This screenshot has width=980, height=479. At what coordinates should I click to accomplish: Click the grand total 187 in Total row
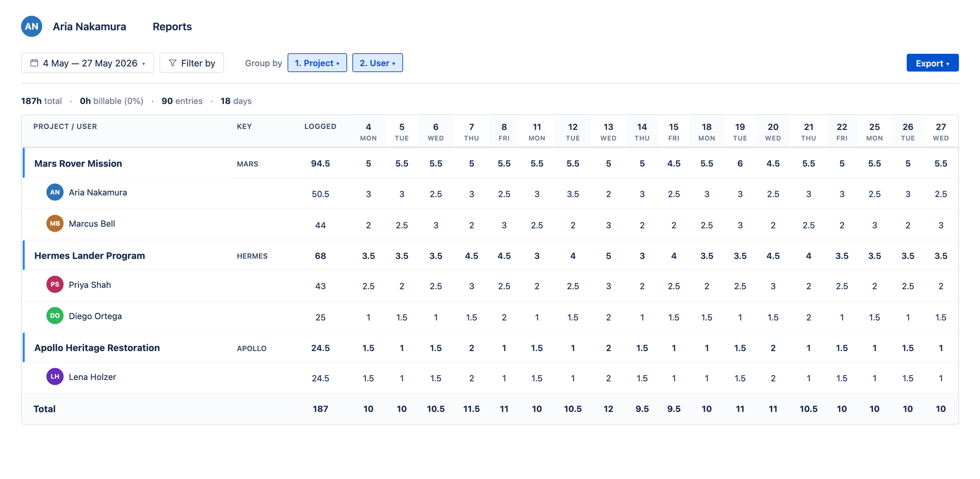320,409
